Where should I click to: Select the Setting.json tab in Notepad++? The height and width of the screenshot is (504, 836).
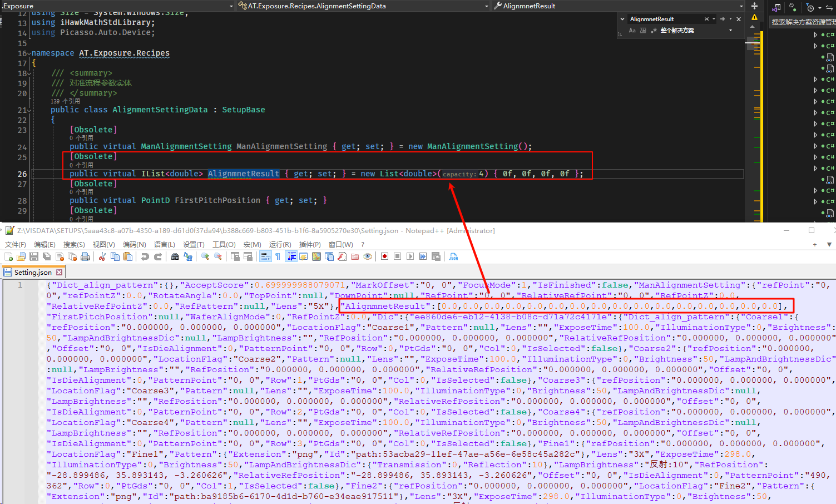33,272
